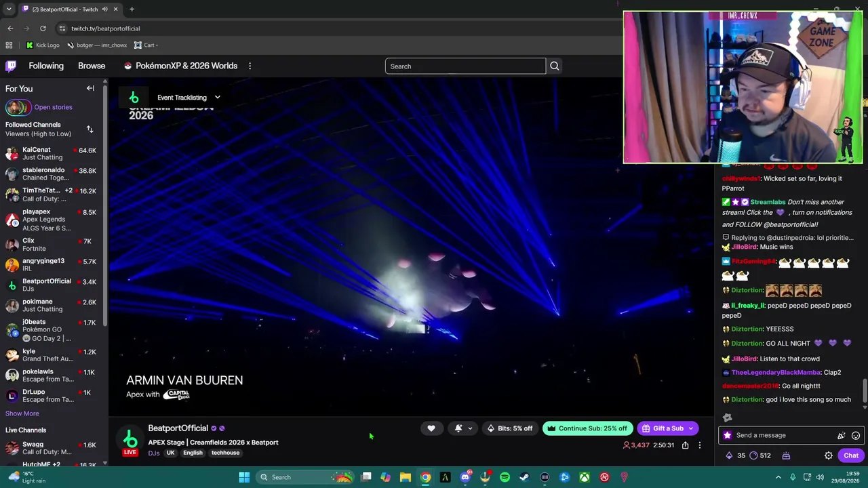Open the Bits: 5% off offer

click(510, 428)
